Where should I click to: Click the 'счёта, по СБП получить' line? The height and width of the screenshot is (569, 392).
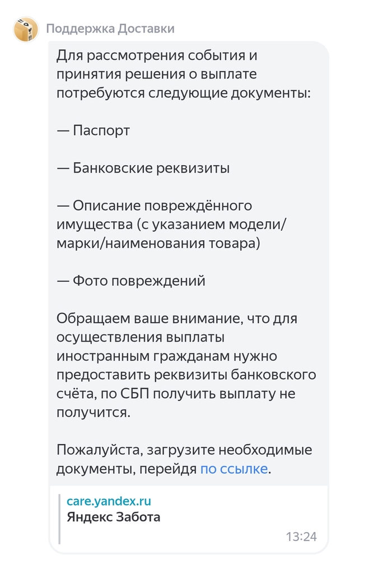coord(176,394)
